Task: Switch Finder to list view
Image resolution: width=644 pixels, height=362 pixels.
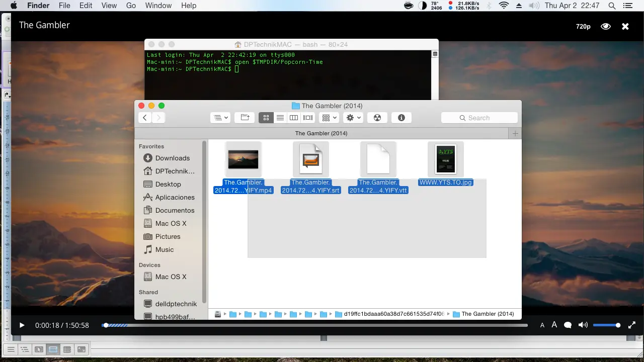Action: 280,118
